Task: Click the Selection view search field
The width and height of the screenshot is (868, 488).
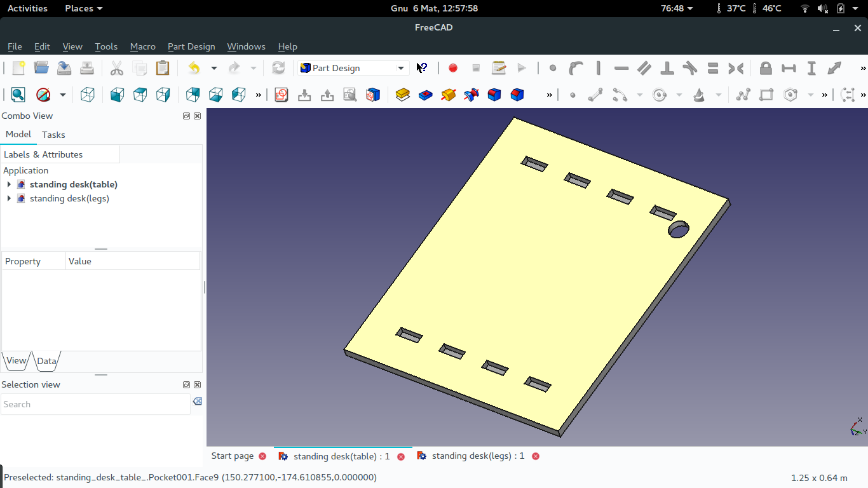Action: click(x=95, y=404)
